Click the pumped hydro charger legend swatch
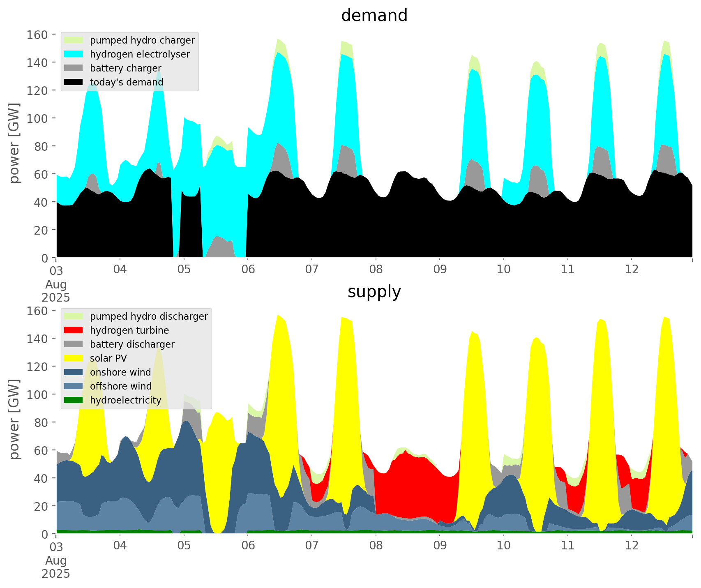Image resolution: width=701 pixels, height=588 pixels. [74, 40]
